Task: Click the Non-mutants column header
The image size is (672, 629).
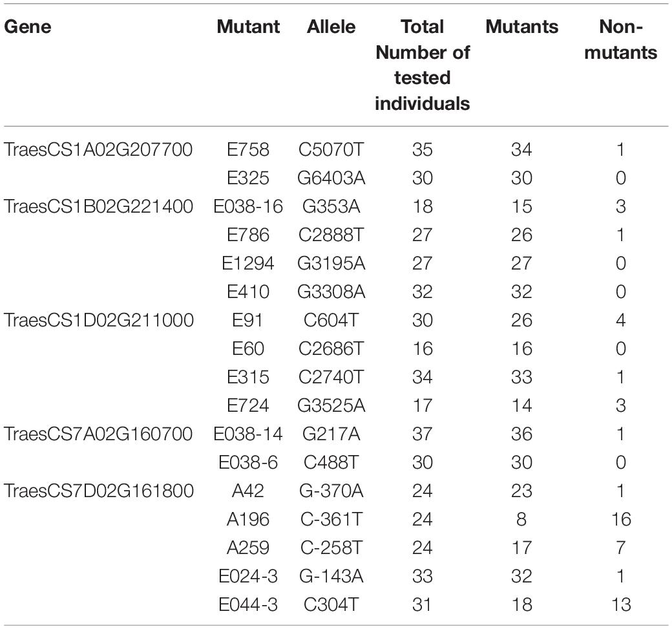Action: pyautogui.click(x=620, y=40)
